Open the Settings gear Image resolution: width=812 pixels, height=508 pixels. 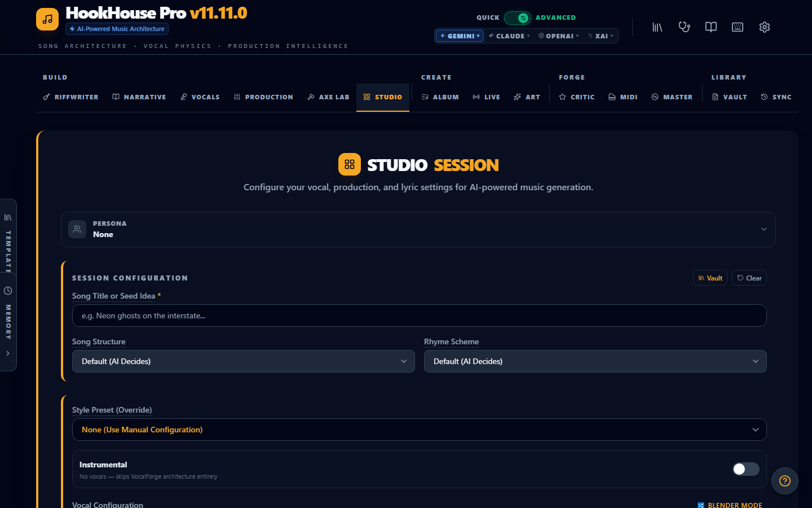[x=764, y=27]
